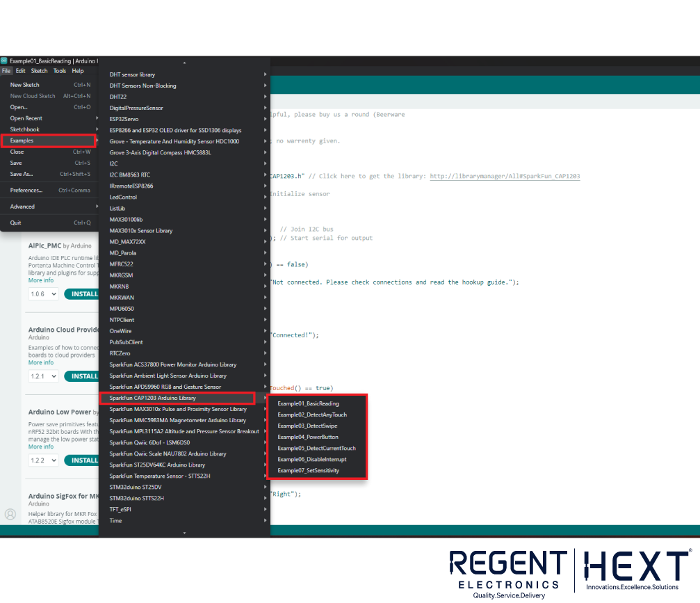
Task: Install the AlPlc_PMC library
Action: [x=82, y=294]
